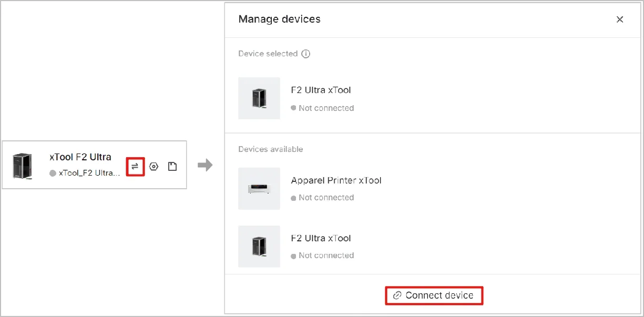Click the Apparel Printer thumbnail image
Image resolution: width=644 pixels, height=317 pixels.
(259, 189)
